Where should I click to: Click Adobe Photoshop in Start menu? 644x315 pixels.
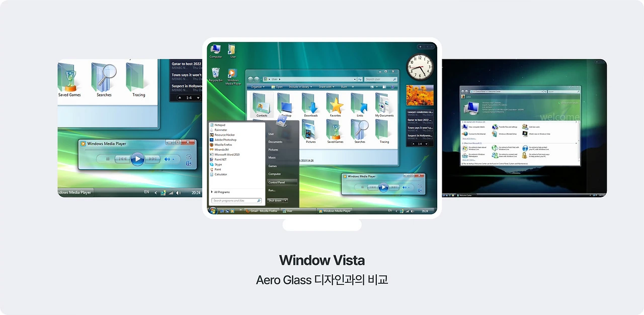click(x=226, y=140)
